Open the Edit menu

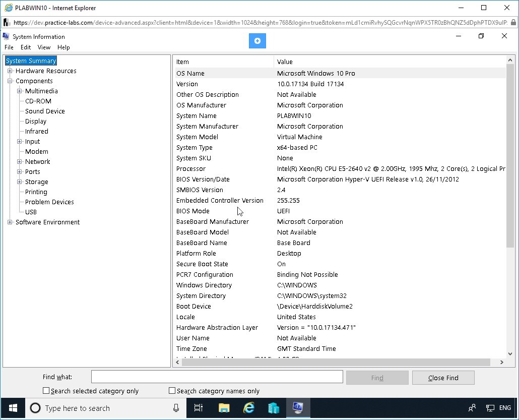click(26, 47)
